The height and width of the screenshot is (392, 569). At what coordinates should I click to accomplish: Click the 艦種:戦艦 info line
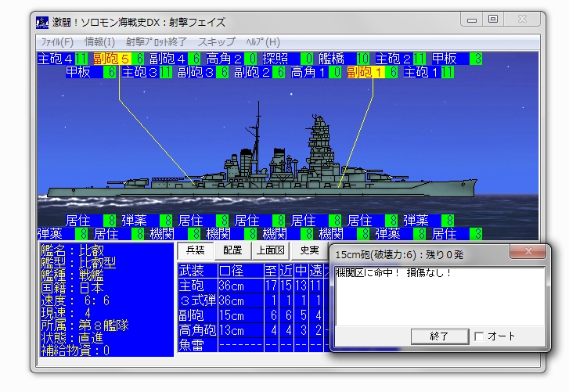coord(73,275)
